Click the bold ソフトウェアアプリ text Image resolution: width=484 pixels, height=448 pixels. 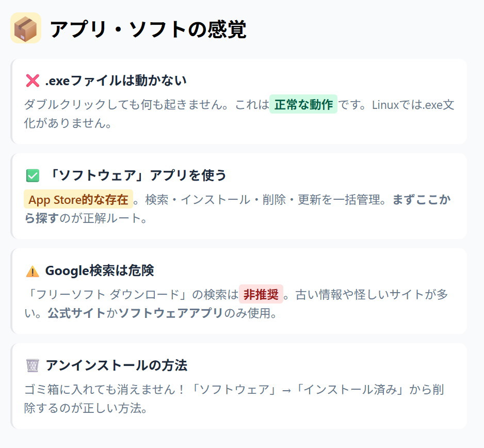pyautogui.click(x=171, y=313)
